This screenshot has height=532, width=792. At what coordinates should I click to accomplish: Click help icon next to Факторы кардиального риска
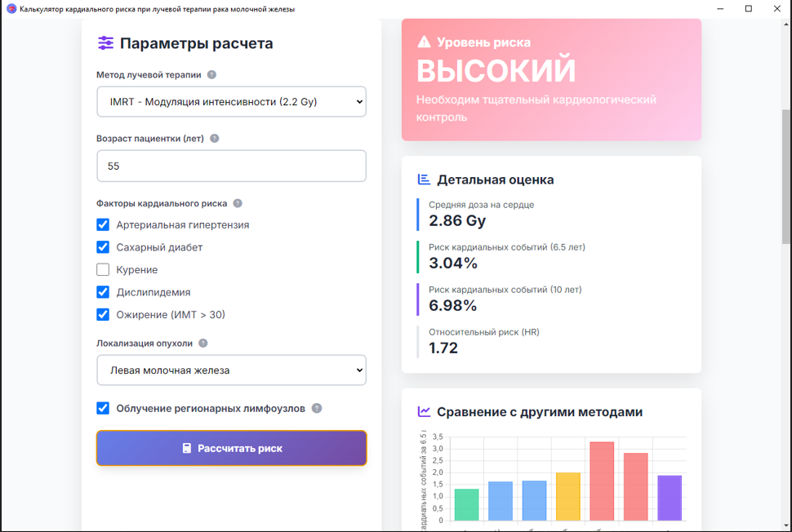238,203
